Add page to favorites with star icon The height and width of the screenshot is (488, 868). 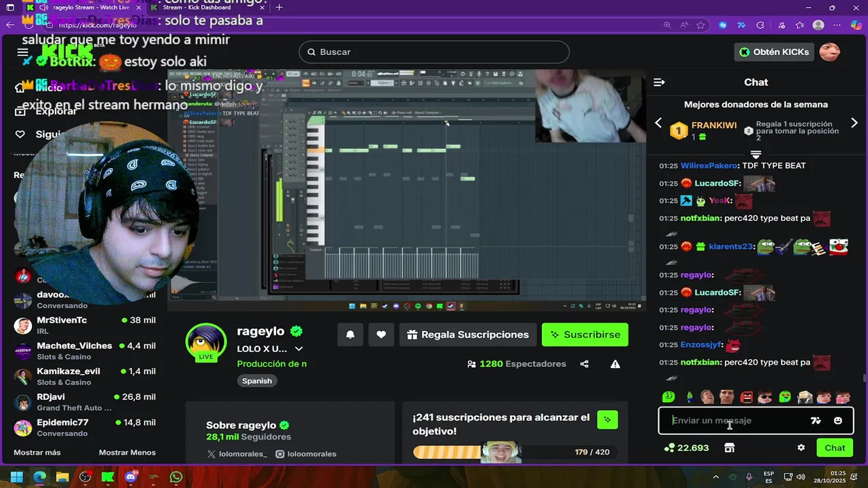701,25
